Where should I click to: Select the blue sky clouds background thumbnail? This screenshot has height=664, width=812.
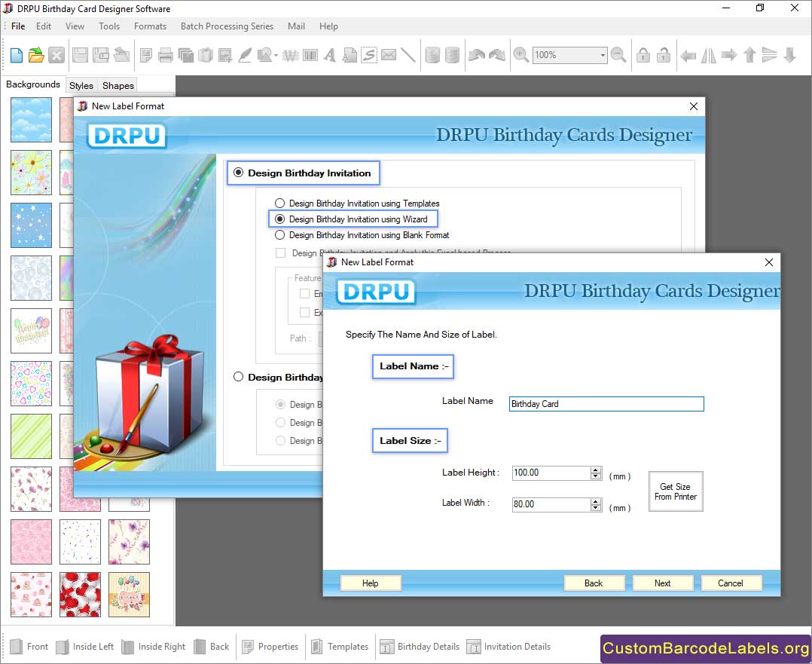(x=31, y=120)
